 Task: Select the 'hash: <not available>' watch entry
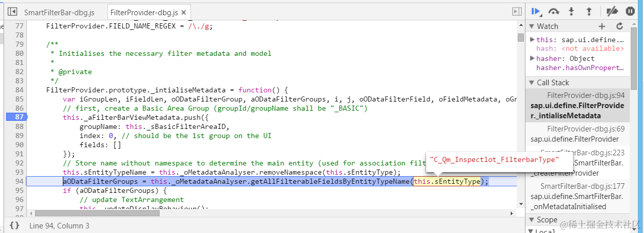(580, 49)
